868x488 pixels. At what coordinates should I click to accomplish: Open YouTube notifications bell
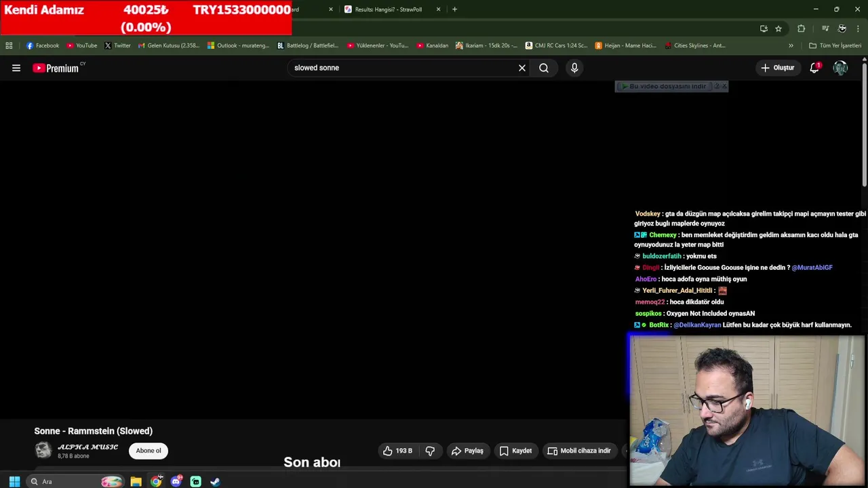814,68
